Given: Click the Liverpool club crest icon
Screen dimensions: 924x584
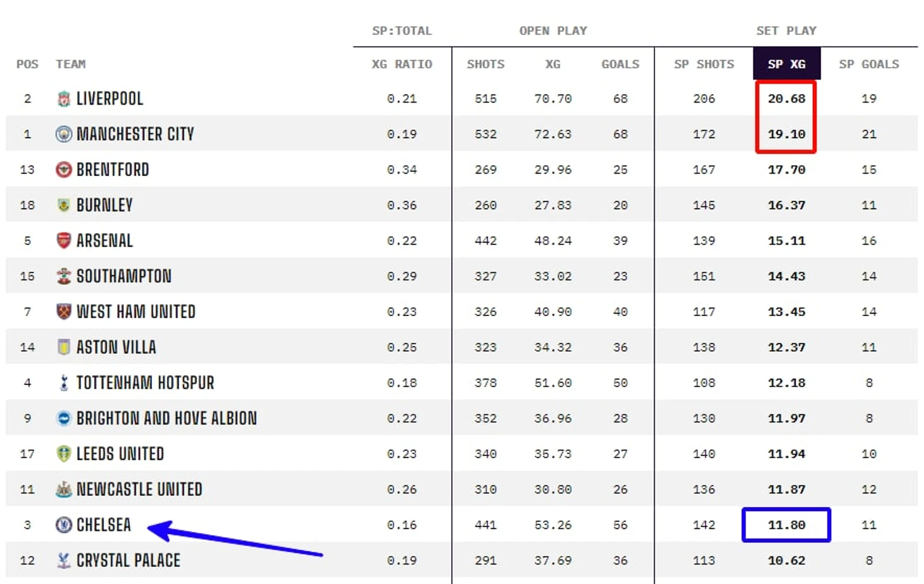Looking at the screenshot, I should tap(63, 99).
